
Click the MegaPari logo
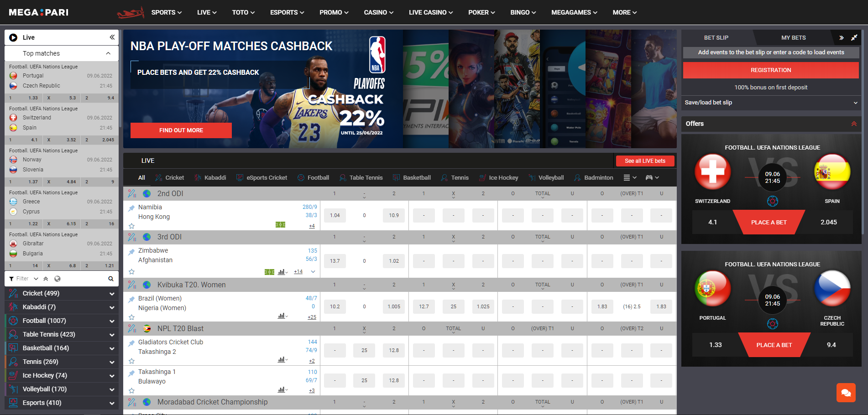click(x=39, y=12)
